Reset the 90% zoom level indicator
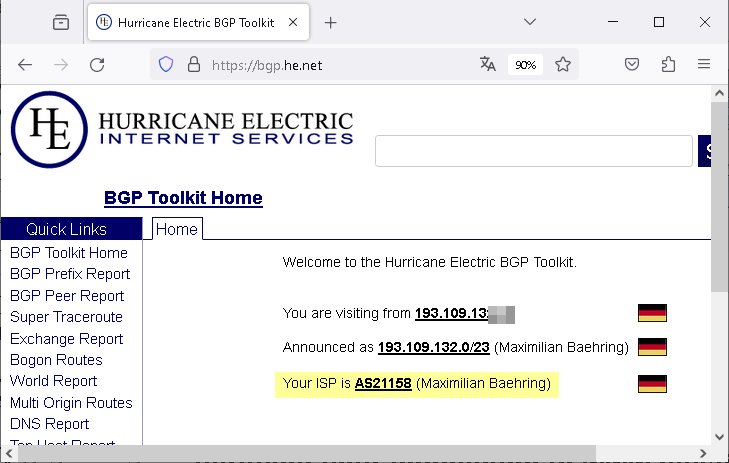 pos(525,65)
